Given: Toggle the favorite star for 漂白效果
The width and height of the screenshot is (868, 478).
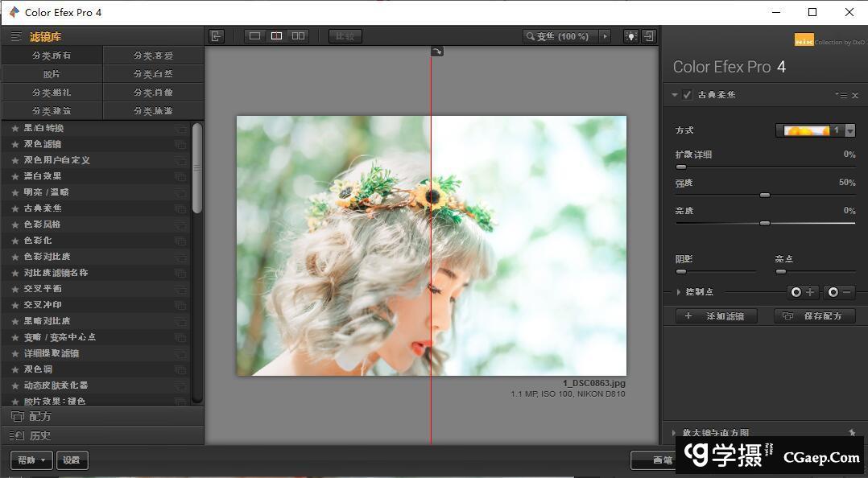Looking at the screenshot, I should [15, 176].
